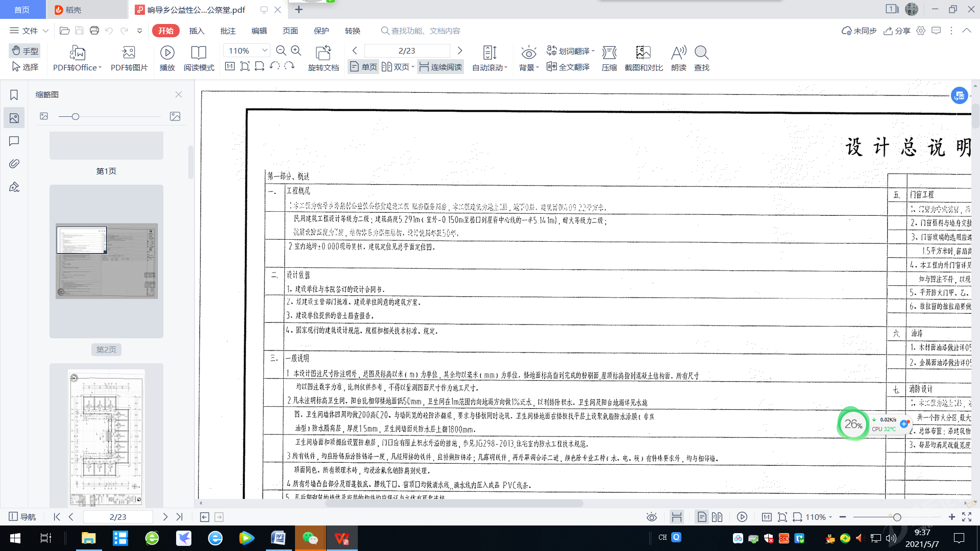Open WeChat from Windows taskbar
Screen dimensions: 980x551
click(310, 538)
